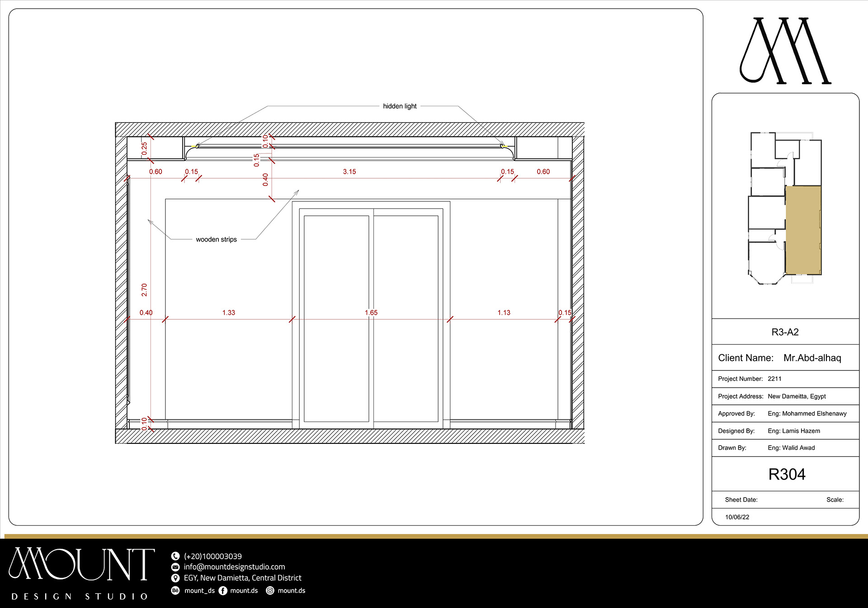Click the phone number (+20)100003039
The height and width of the screenshot is (608, 868).
[x=212, y=556]
